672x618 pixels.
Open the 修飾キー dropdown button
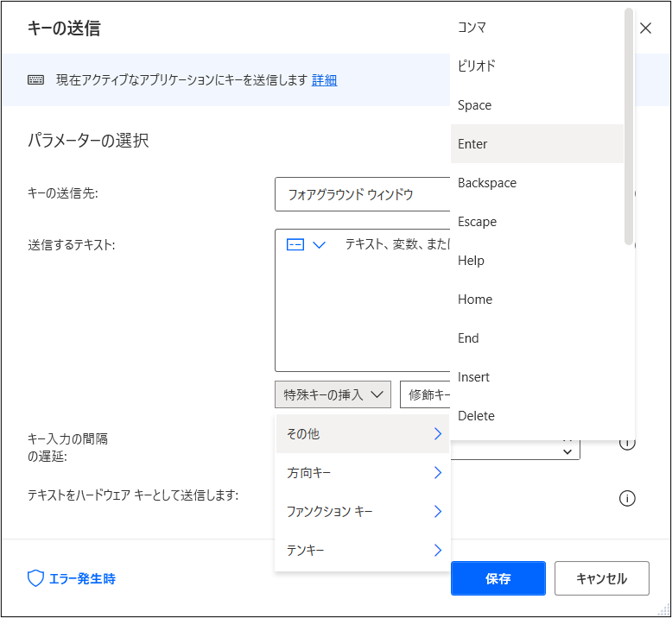coord(425,394)
